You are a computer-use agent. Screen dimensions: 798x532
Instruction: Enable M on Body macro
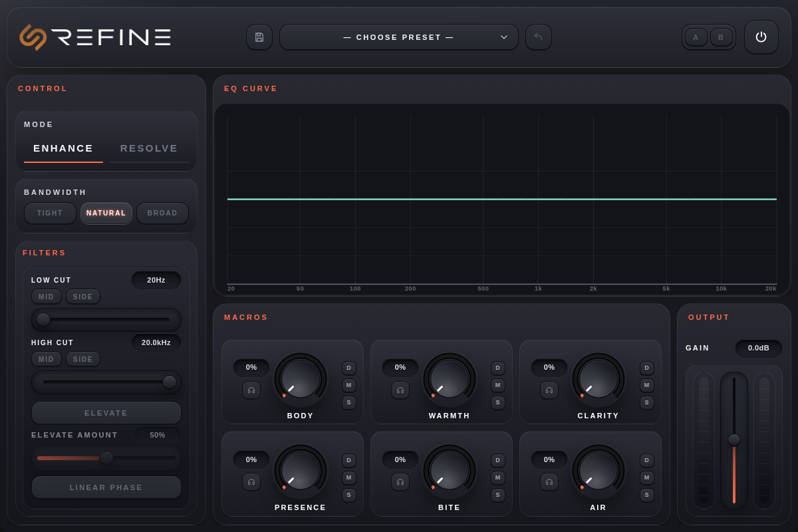point(349,385)
